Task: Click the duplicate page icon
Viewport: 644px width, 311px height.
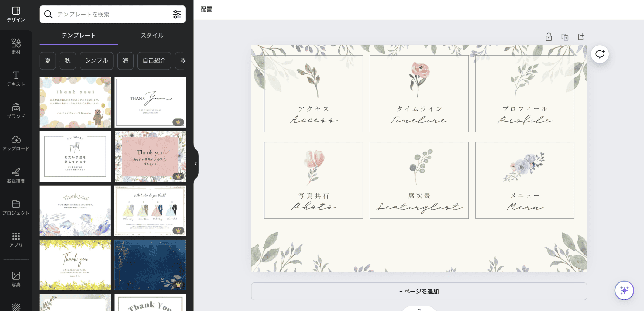Action: (565, 37)
